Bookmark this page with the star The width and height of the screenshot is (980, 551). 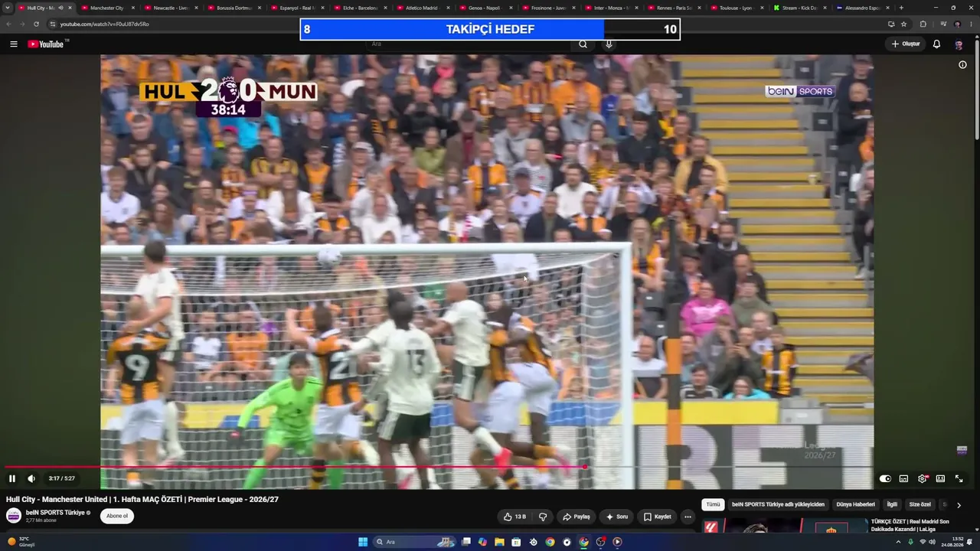903,24
